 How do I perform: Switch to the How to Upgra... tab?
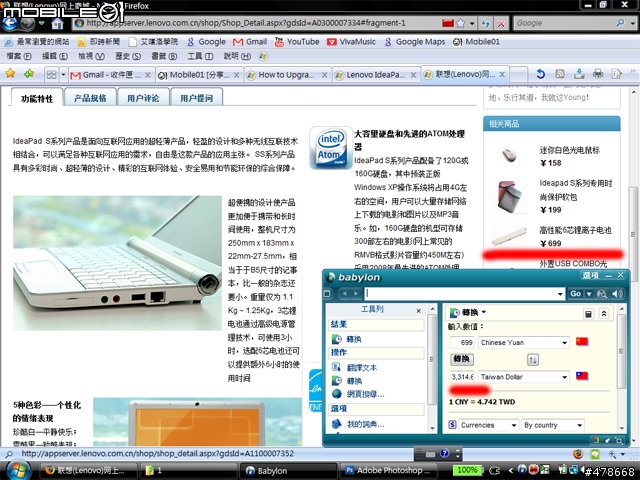pyautogui.click(x=288, y=75)
